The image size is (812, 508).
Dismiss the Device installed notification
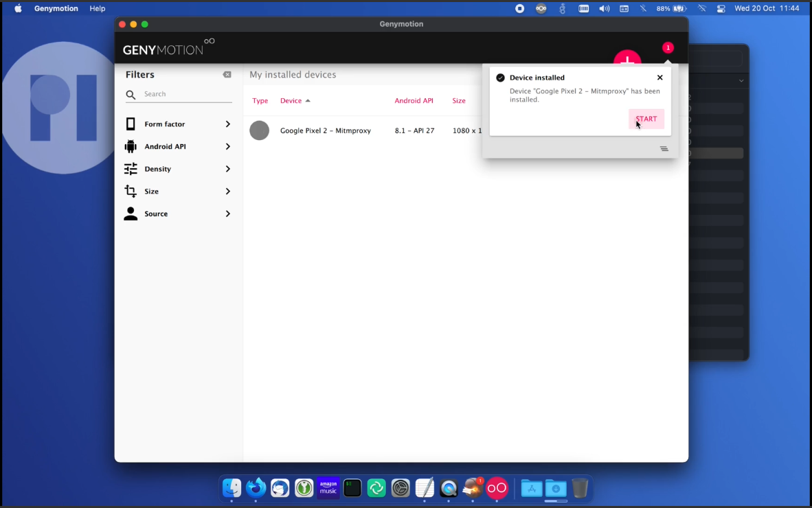(659, 78)
